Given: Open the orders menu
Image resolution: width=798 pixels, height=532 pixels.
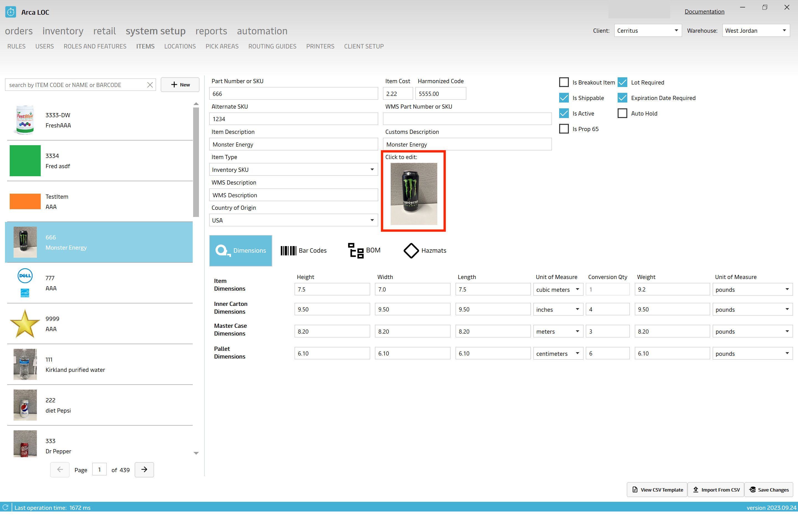Looking at the screenshot, I should tap(19, 31).
